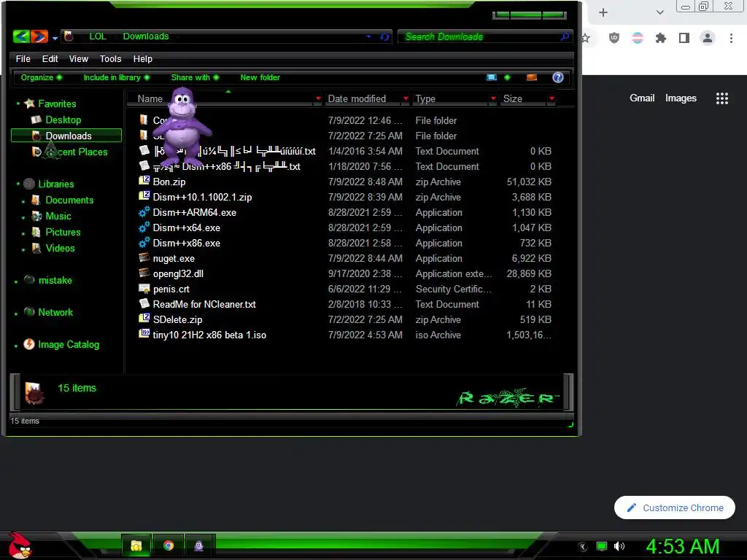The image size is (747, 560).
Task: Open the Include in library dropdown
Action: pos(117,77)
